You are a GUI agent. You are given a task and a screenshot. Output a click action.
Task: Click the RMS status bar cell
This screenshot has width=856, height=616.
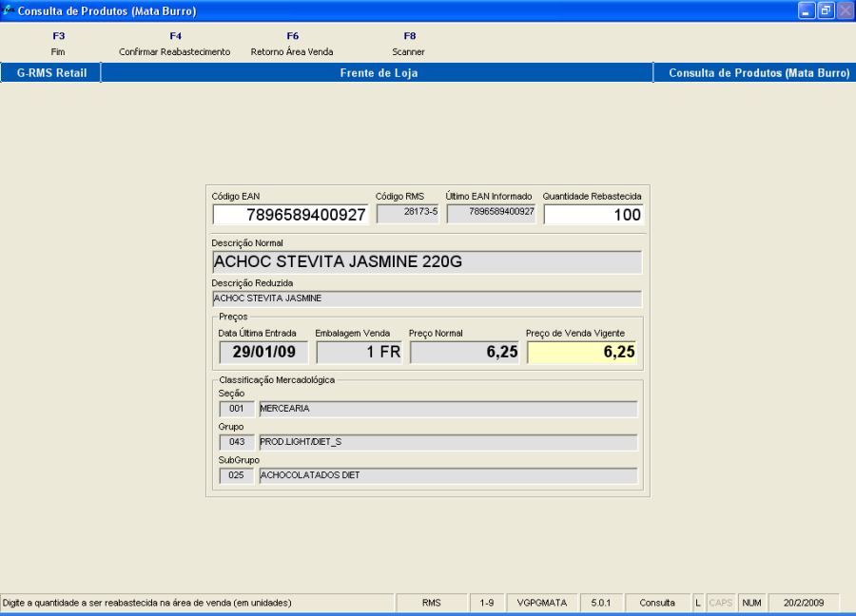431,603
